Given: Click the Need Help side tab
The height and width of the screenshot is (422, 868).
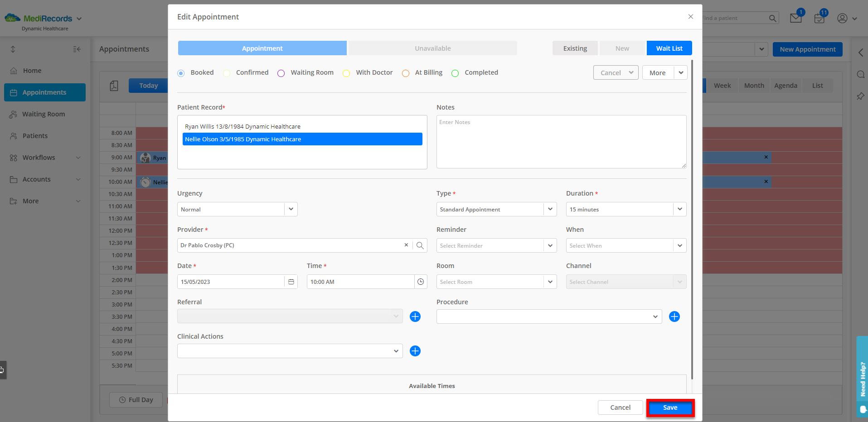Looking at the screenshot, I should 862,376.
